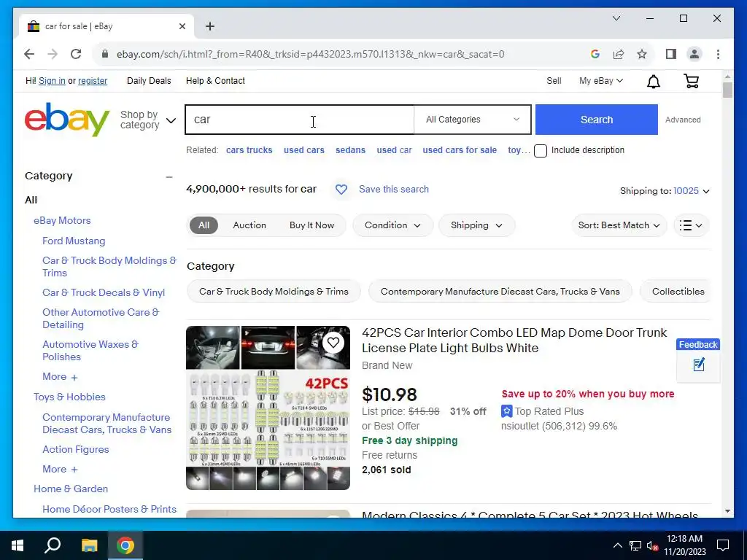Click register link
The image size is (747, 560).
tap(93, 81)
